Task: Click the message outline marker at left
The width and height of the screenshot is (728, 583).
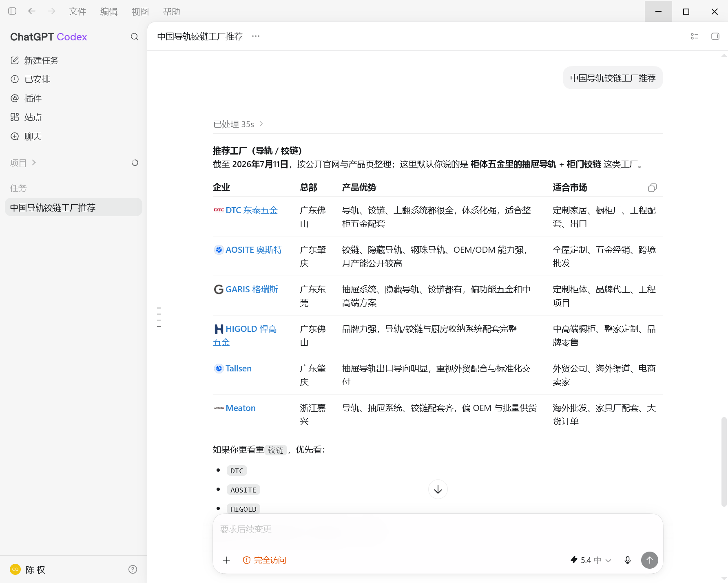Action: point(159,317)
